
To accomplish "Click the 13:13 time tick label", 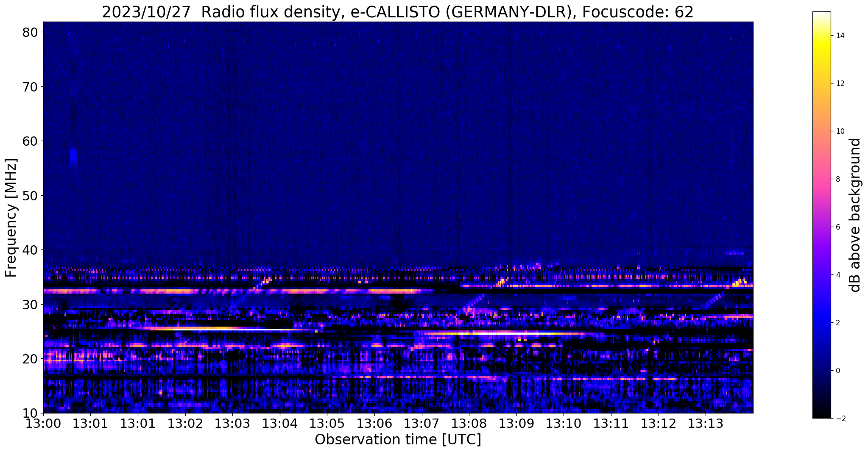I will (706, 424).
